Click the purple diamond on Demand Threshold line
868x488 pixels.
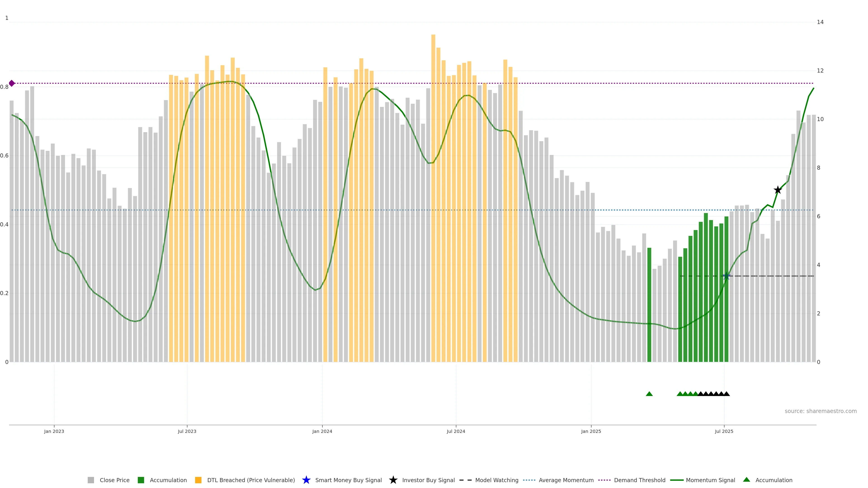[x=12, y=83]
